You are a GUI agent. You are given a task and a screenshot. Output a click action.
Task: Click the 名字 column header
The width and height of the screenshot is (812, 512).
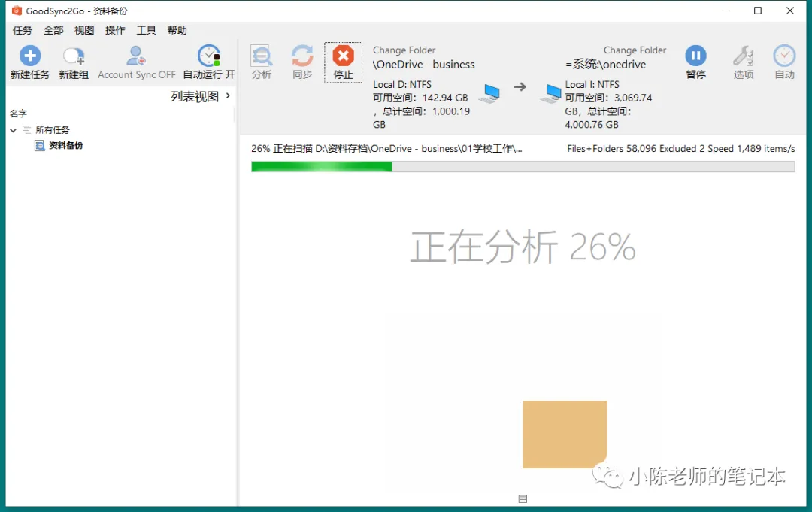(x=18, y=114)
